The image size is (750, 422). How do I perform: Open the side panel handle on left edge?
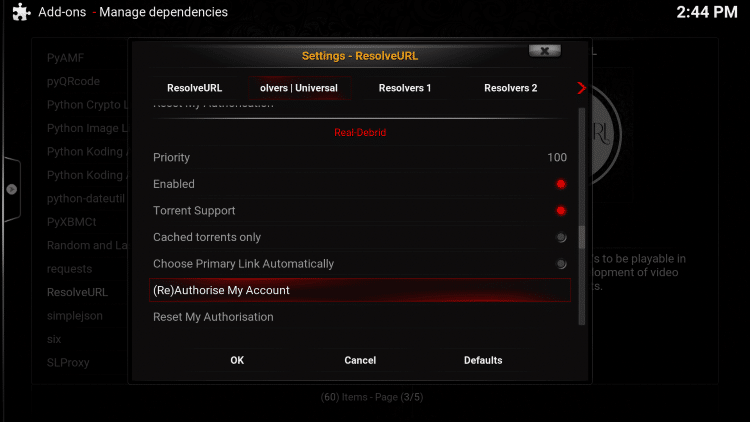pyautogui.click(x=11, y=189)
